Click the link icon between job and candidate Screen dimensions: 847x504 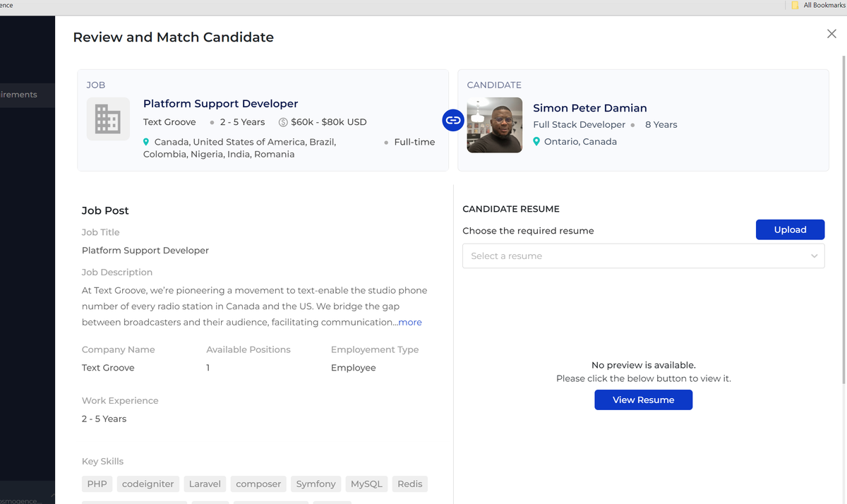(x=453, y=120)
